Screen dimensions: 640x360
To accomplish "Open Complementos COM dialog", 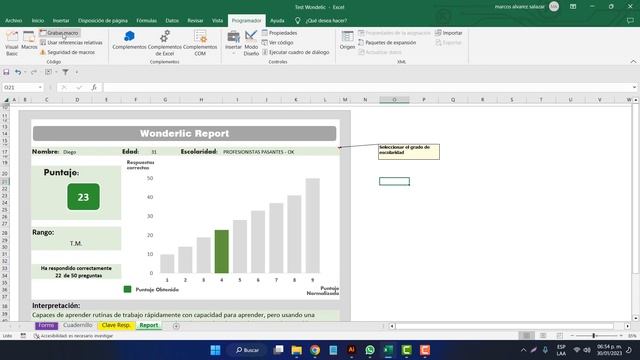I will click(x=200, y=43).
